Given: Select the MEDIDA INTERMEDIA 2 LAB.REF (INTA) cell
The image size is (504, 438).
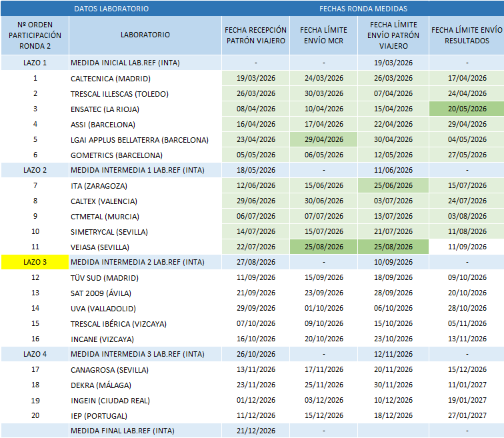Looking at the screenshot, I should [x=145, y=262].
